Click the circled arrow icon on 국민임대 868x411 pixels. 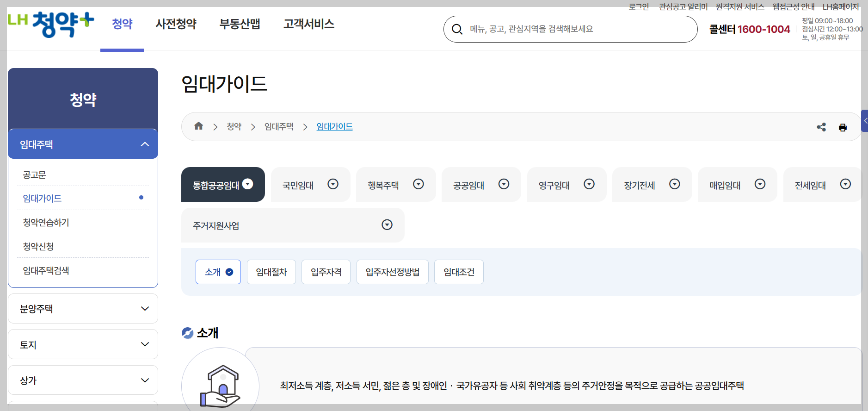pos(333,184)
